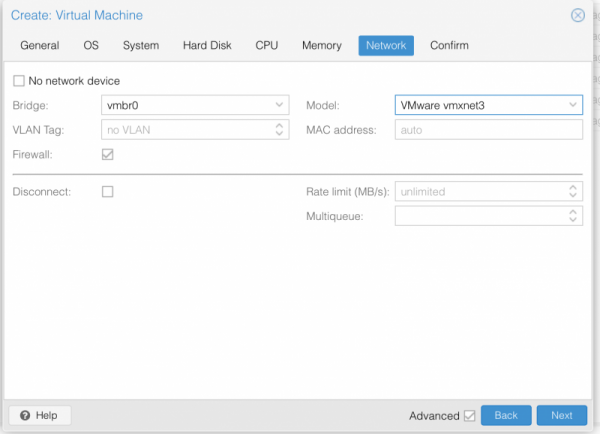The height and width of the screenshot is (434, 600).
Task: Focus the MAC address auto field
Action: pyautogui.click(x=489, y=130)
